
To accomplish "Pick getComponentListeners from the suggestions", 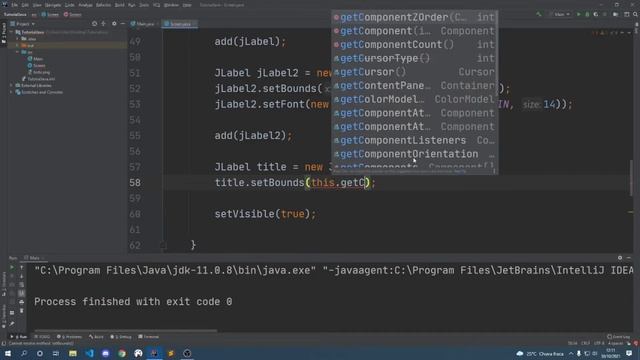I will pyautogui.click(x=414, y=140).
